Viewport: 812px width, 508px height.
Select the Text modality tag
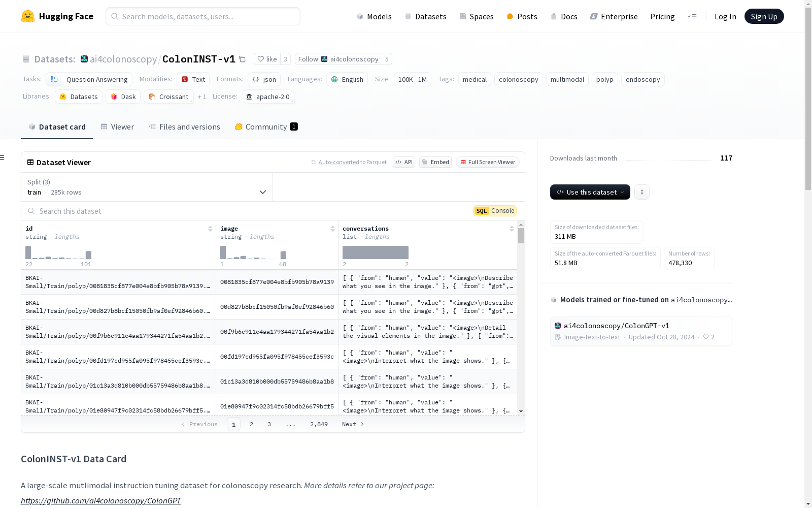pos(193,79)
